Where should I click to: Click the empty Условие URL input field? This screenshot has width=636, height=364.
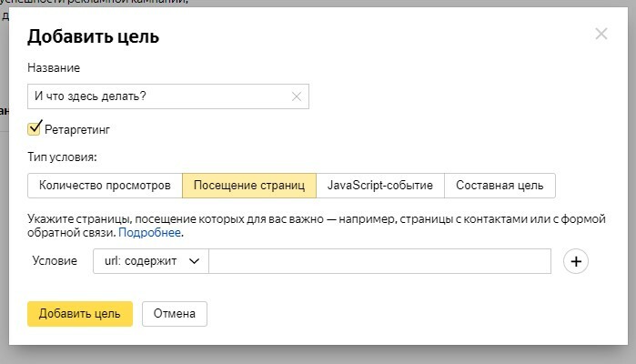pos(379,261)
